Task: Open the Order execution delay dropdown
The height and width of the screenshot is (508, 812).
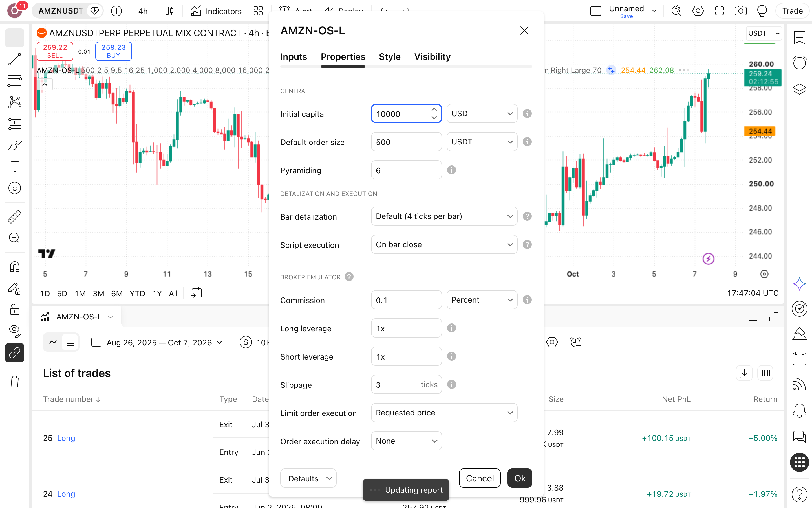Action: coord(406,441)
